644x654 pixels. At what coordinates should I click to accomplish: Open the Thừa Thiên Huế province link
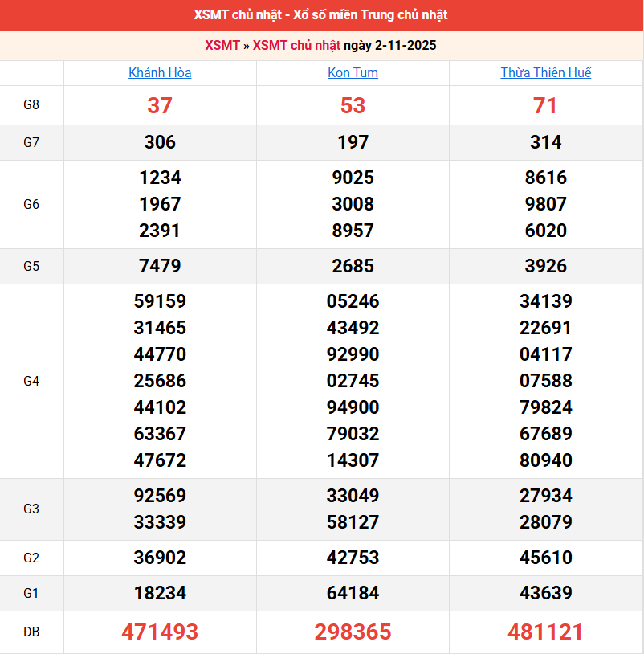coord(545,73)
